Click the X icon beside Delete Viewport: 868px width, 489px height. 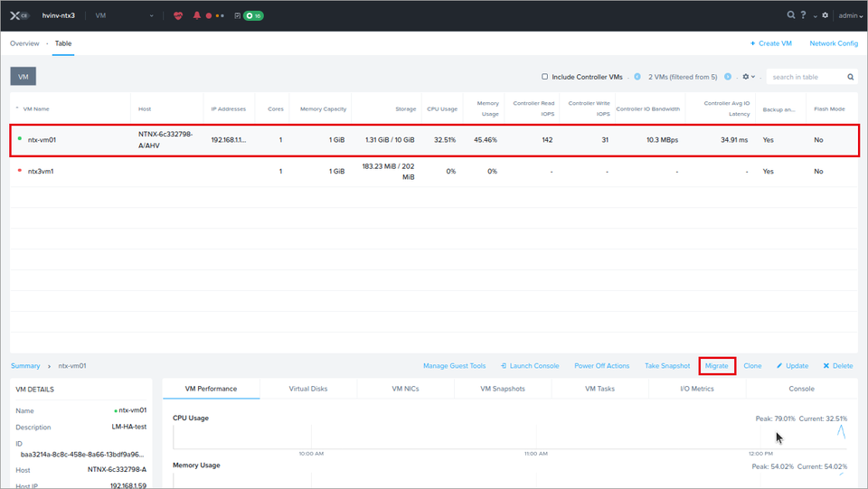[826, 366]
